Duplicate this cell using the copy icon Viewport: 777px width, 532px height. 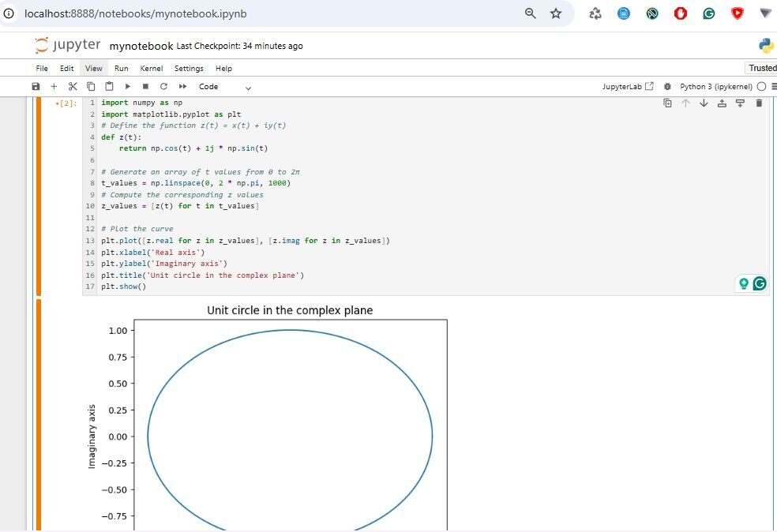pos(667,103)
